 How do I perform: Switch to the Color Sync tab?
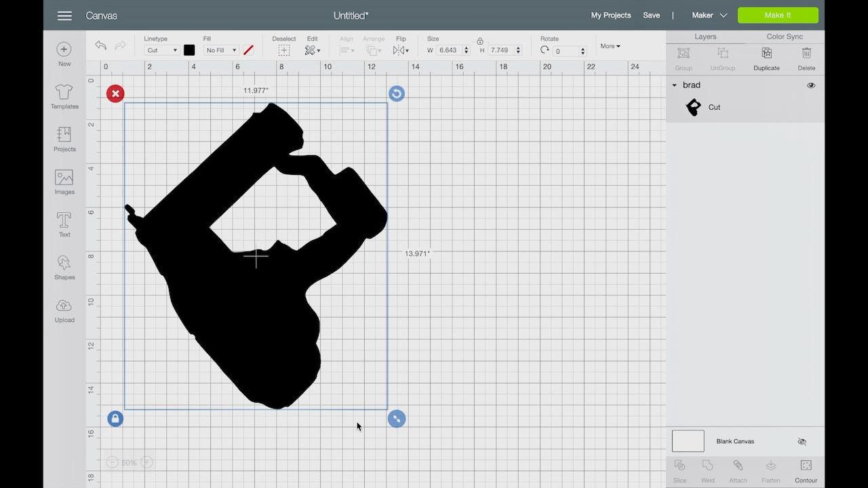(784, 36)
